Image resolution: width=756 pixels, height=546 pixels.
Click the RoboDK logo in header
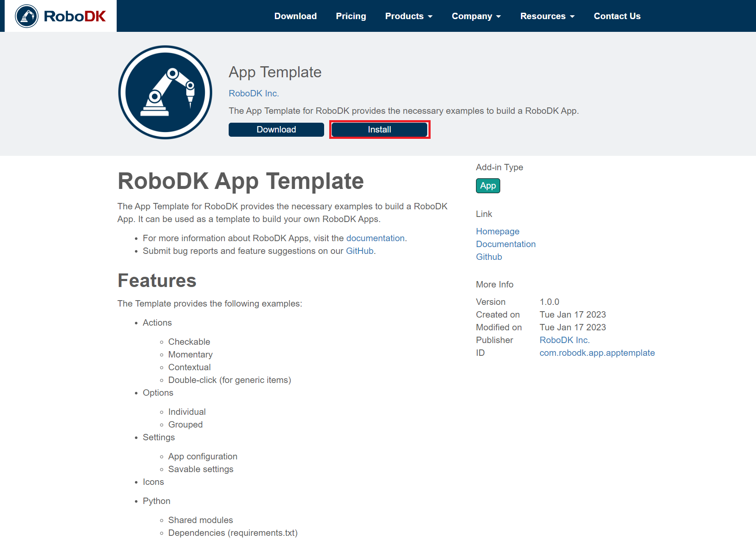click(x=61, y=16)
